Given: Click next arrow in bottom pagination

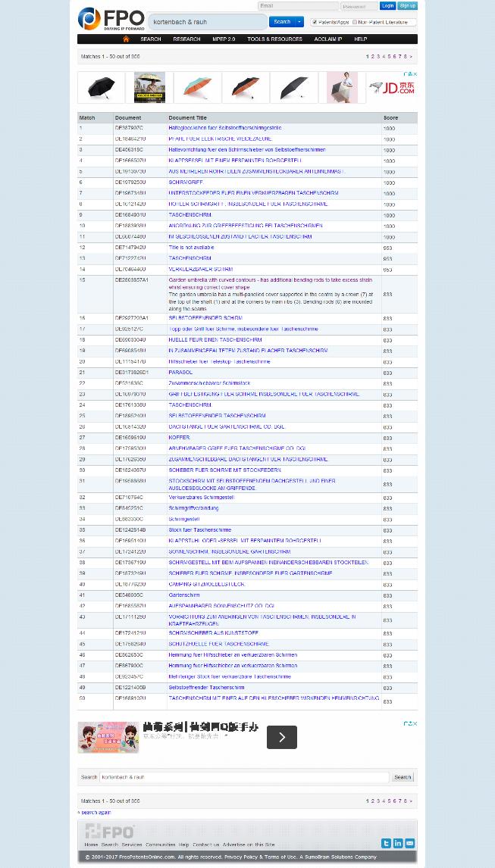Looking at the screenshot, I should click(411, 801).
